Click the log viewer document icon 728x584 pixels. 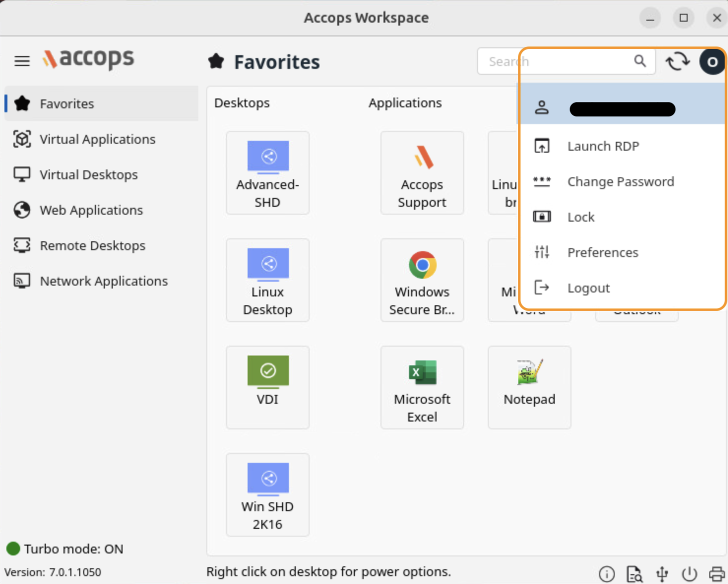634,574
